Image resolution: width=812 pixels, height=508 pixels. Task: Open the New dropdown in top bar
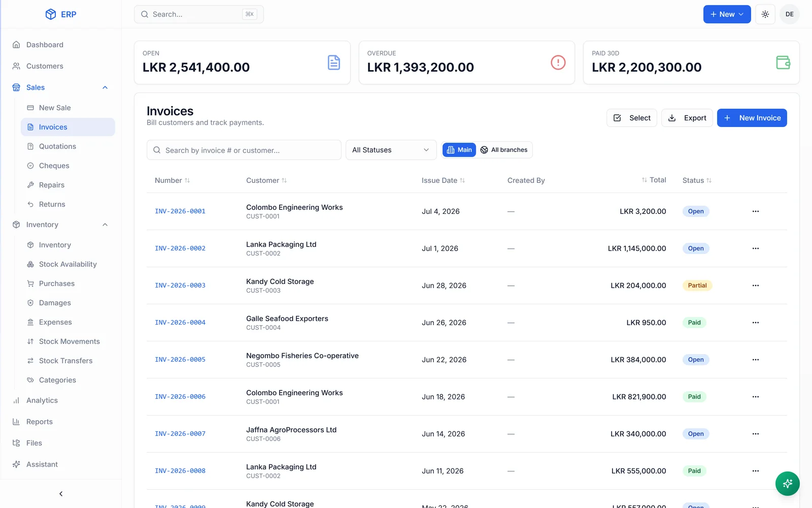tap(727, 14)
